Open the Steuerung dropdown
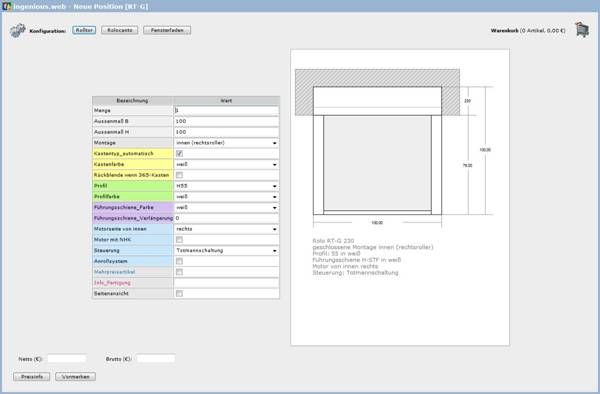Image resolution: width=600 pixels, height=394 pixels. (x=227, y=250)
